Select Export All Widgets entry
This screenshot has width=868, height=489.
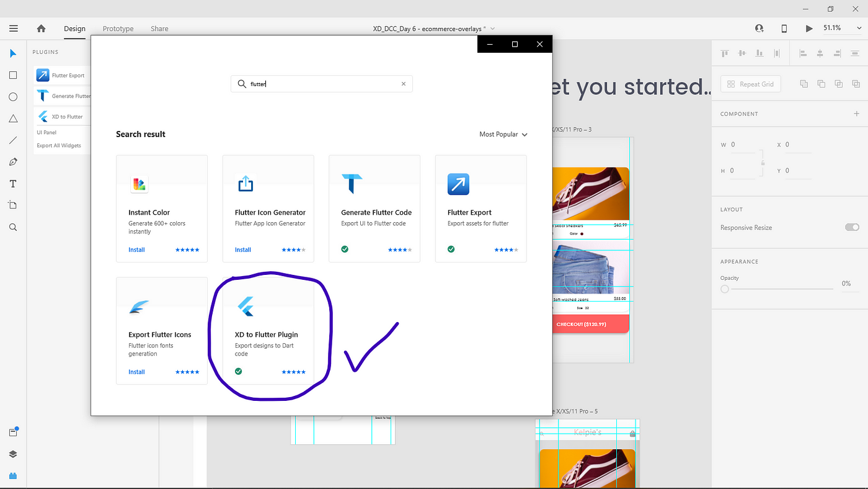click(59, 146)
